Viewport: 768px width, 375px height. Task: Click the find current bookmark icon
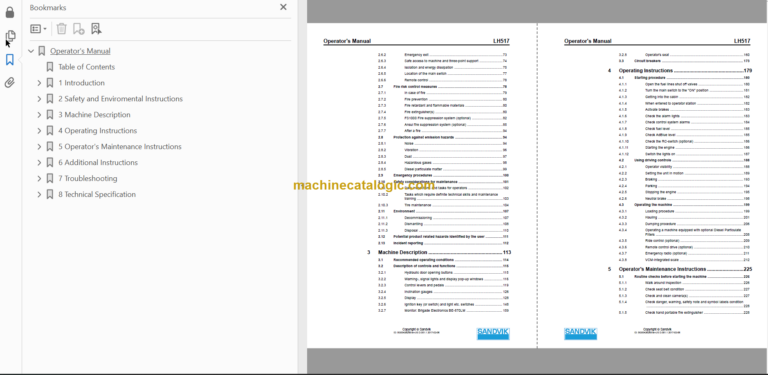pyautogui.click(x=96, y=29)
